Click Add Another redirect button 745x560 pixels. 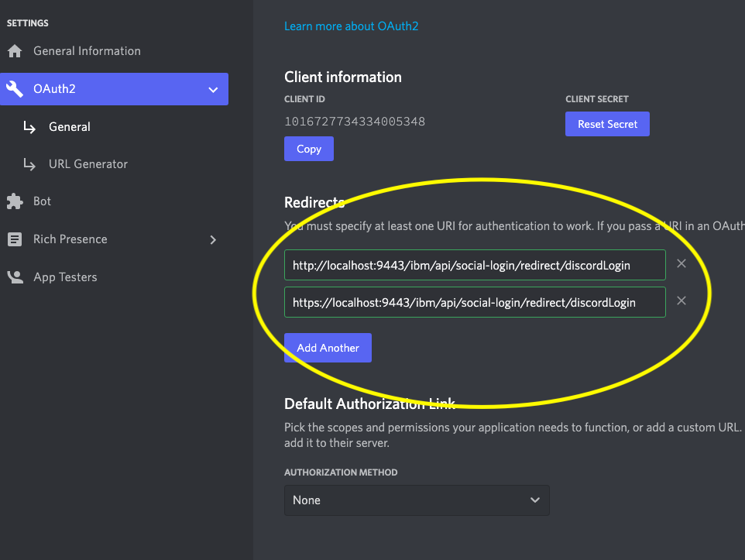(x=328, y=348)
